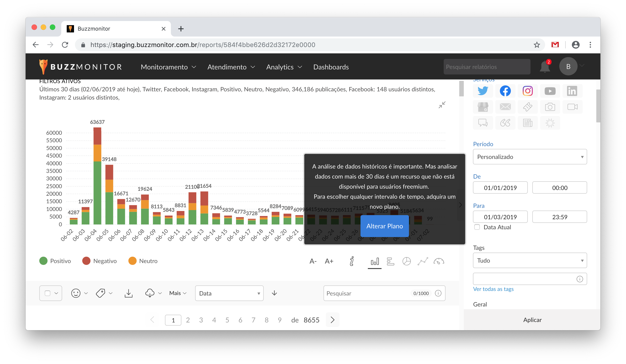Go to Dashboards in navigation

[x=331, y=67]
